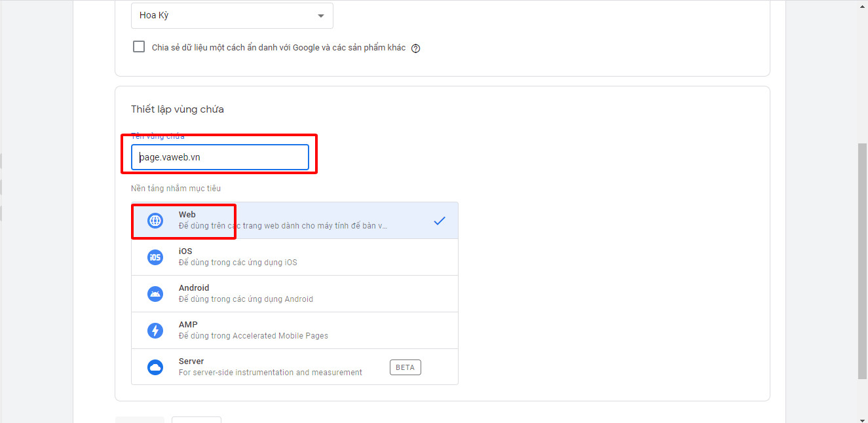868x423 pixels.
Task: Select iOS platform description text
Action: (238, 263)
